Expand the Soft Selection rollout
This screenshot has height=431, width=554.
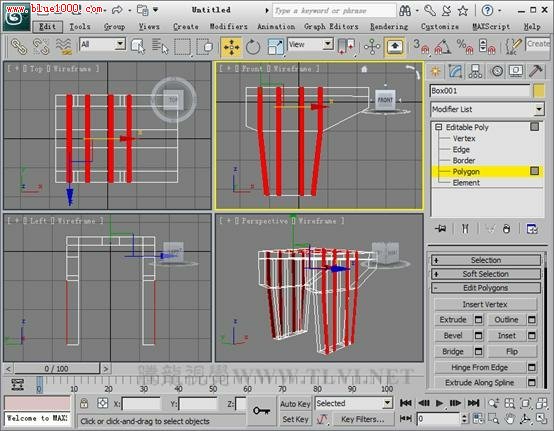pos(485,274)
